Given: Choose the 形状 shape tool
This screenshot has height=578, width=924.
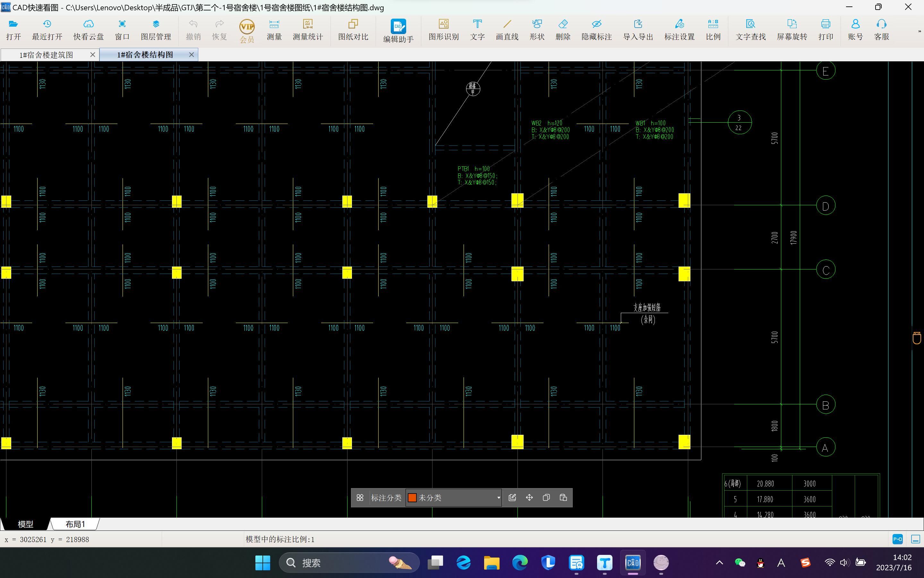Looking at the screenshot, I should coord(537,30).
